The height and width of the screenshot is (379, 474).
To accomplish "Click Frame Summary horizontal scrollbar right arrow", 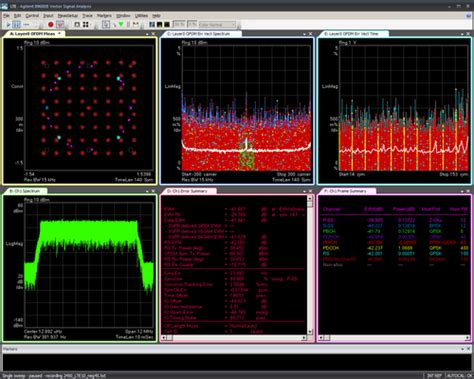I will pos(467,338).
